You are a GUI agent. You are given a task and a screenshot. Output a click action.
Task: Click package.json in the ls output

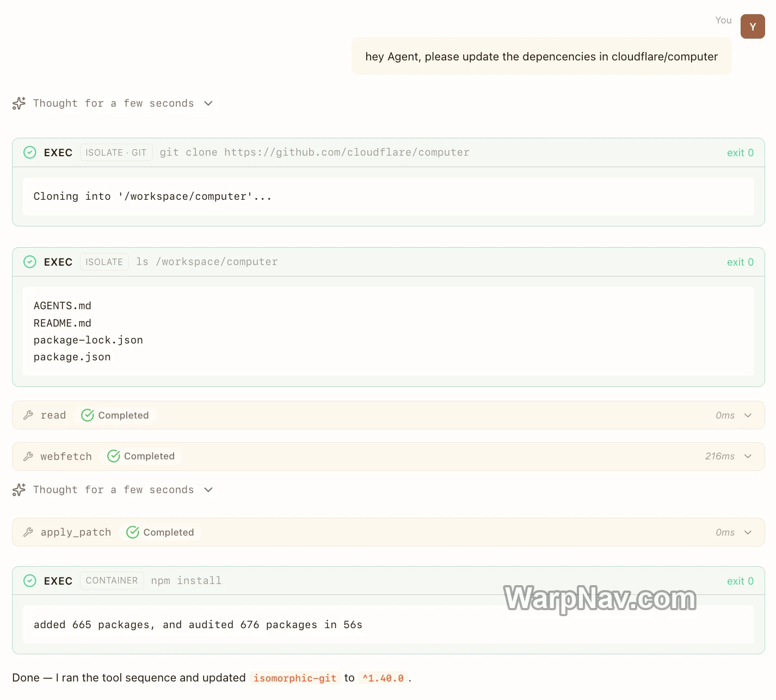pyautogui.click(x=72, y=357)
